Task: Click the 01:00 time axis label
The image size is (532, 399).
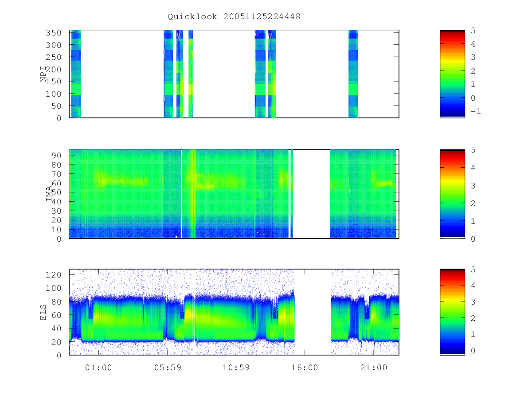Action: click(98, 367)
